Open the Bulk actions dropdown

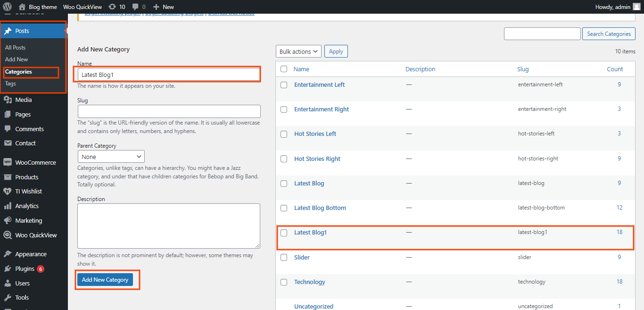point(298,51)
